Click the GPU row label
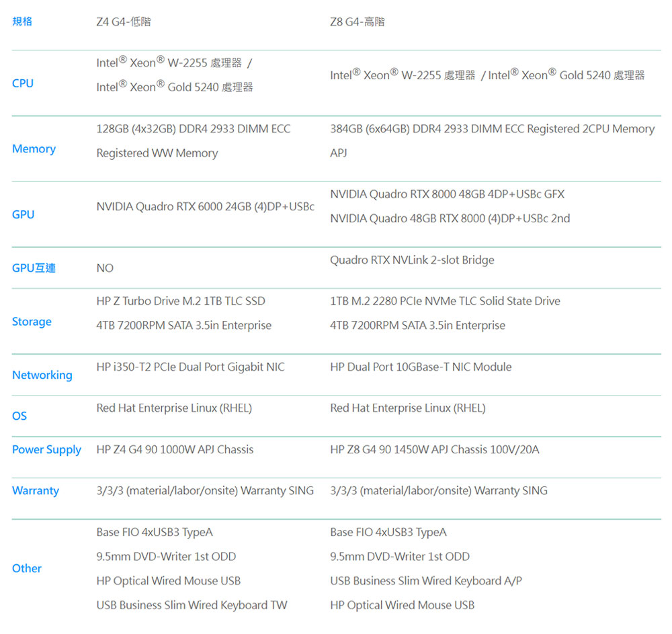Screen dimensions: 672x634 23,215
